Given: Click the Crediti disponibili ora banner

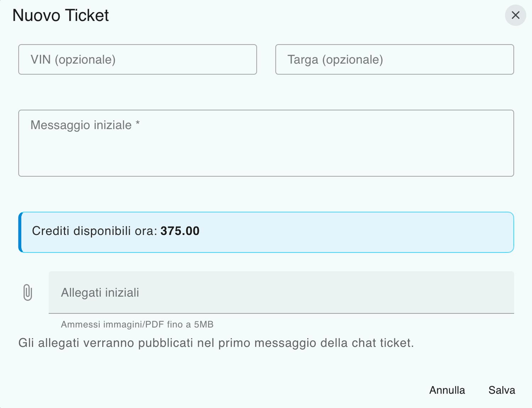Looking at the screenshot, I should (x=266, y=232).
